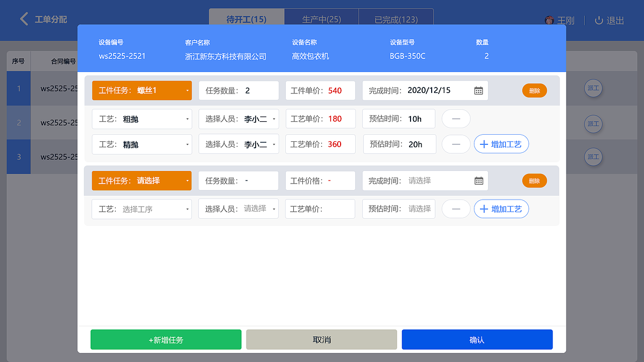Click device model BGB-350C
Screen dimensions: 644x362
coord(408,56)
